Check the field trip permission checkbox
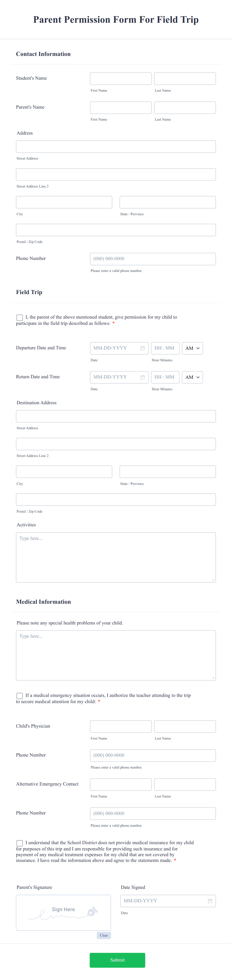 (20, 317)
